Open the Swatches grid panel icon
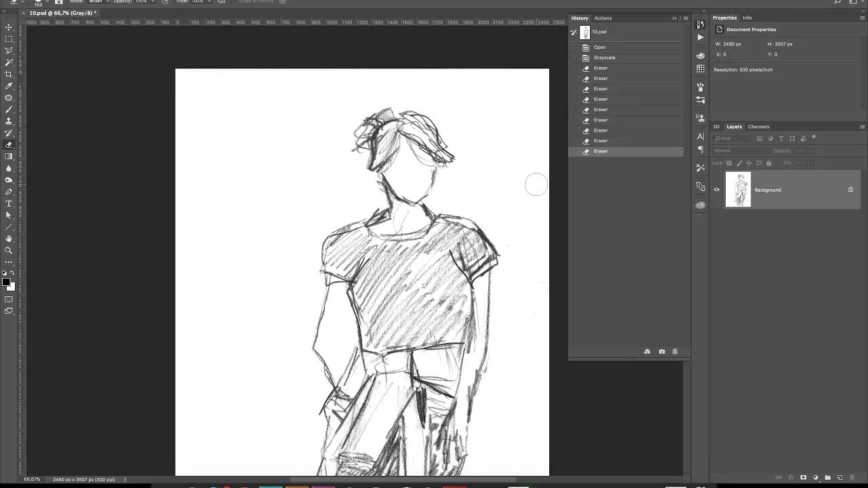 coord(701,68)
